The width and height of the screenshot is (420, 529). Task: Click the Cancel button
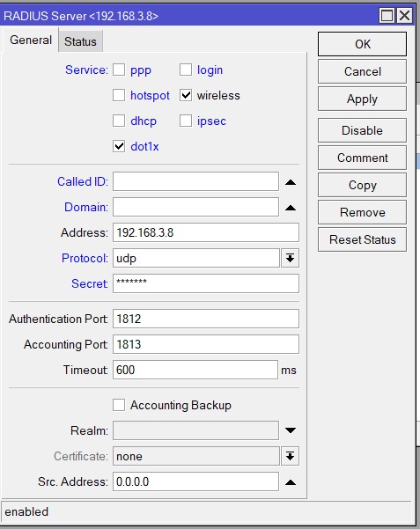click(x=362, y=71)
